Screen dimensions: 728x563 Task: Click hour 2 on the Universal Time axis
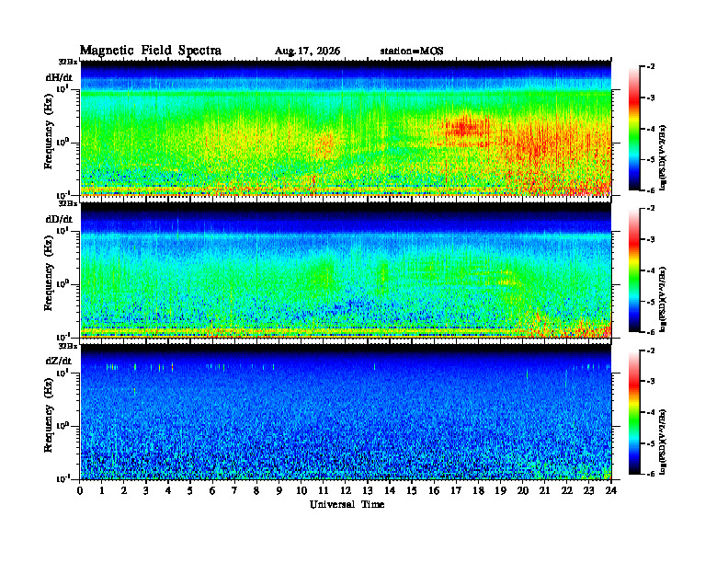(x=124, y=490)
